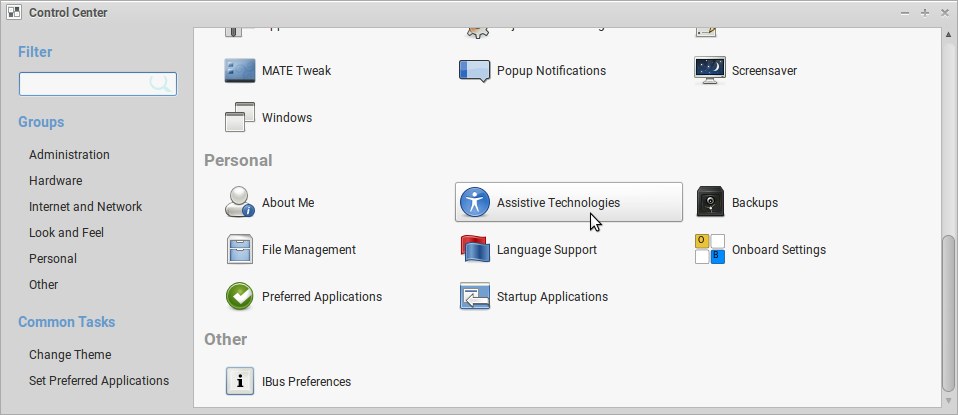The width and height of the screenshot is (958, 415).
Task: Click the Language Support flag icon
Action: tap(475, 249)
